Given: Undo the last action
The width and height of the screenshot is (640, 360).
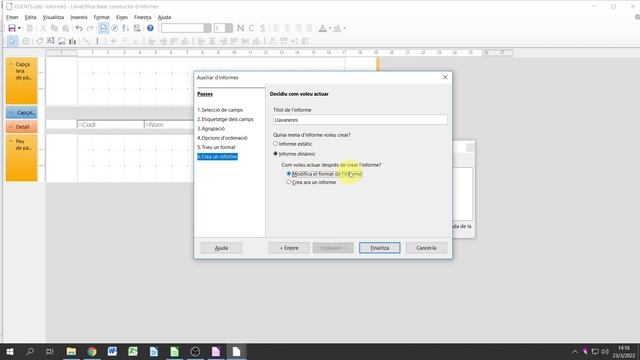Looking at the screenshot, I should [x=79, y=28].
